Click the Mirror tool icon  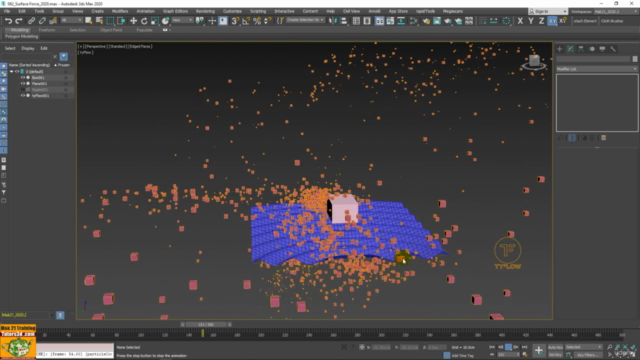(333, 21)
